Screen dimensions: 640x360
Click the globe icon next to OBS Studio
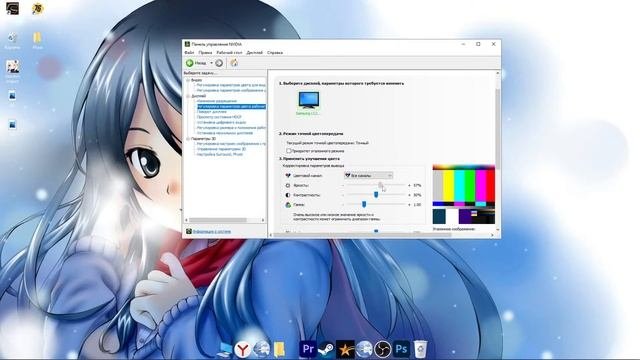364,349
